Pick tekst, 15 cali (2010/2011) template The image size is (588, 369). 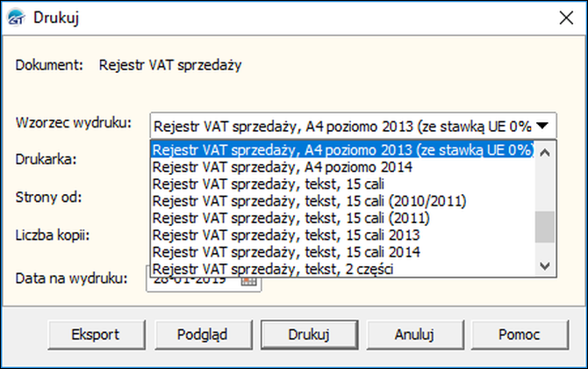pyautogui.click(x=343, y=201)
